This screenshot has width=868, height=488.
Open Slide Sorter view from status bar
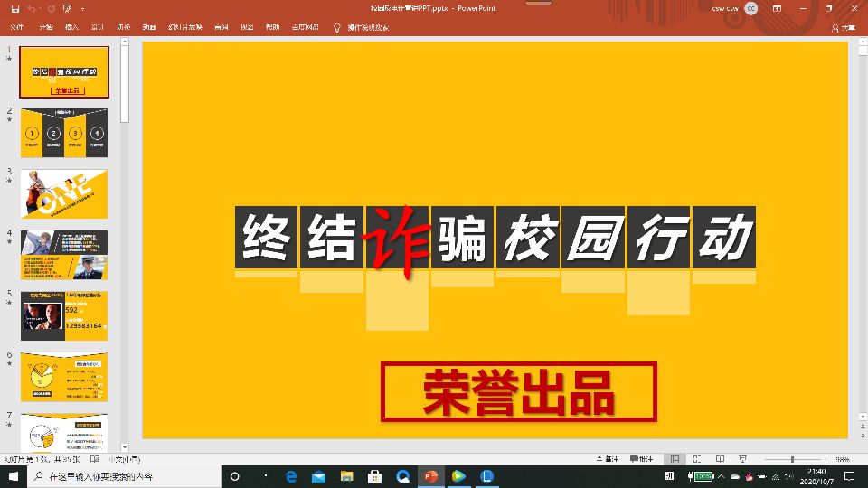click(x=697, y=459)
